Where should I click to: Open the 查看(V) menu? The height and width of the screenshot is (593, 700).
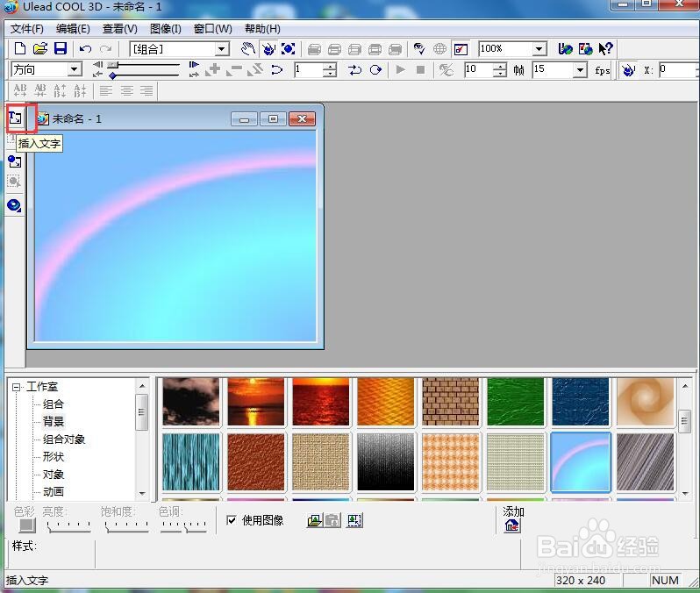[x=119, y=29]
